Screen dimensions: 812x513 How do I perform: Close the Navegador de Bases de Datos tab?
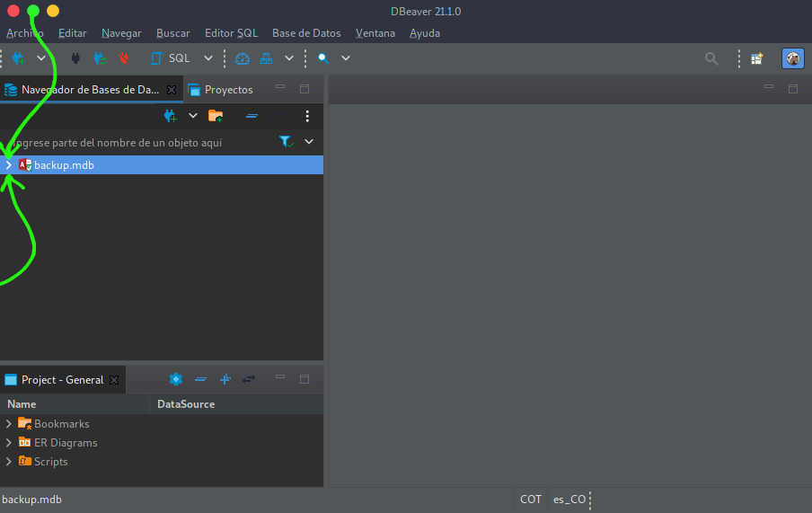(172, 90)
